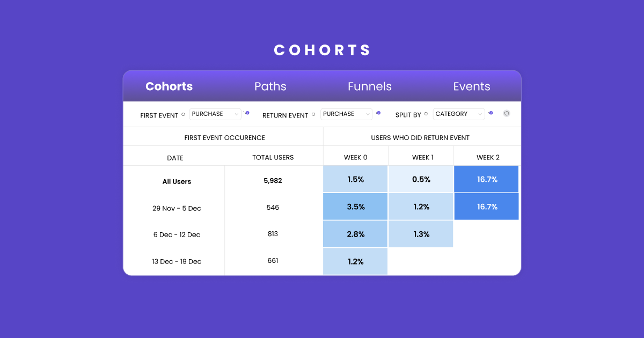The width and height of the screenshot is (644, 338).
Task: Click the purple badge beside RETURN EVENT dropdown
Action: point(378,113)
